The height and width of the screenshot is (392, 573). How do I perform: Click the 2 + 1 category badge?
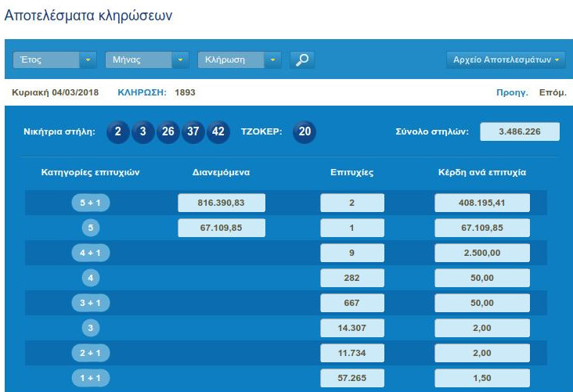tap(90, 353)
